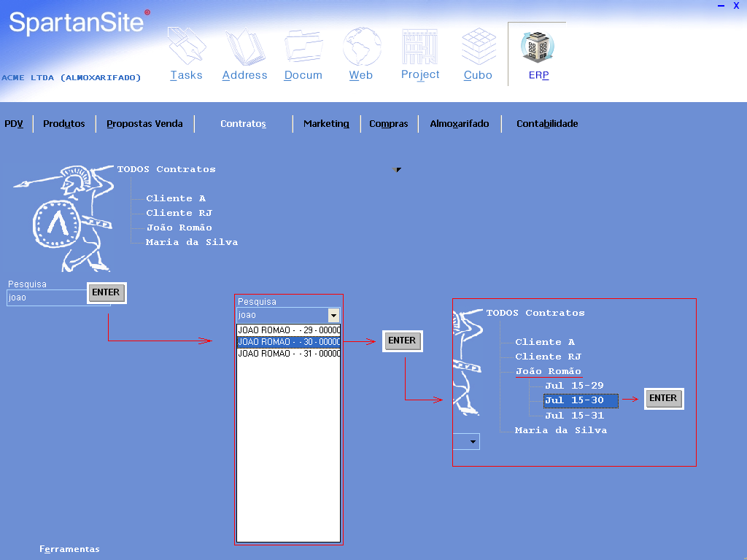The width and height of the screenshot is (747, 560).
Task: Open the Address book icon
Action: pyautogui.click(x=244, y=47)
